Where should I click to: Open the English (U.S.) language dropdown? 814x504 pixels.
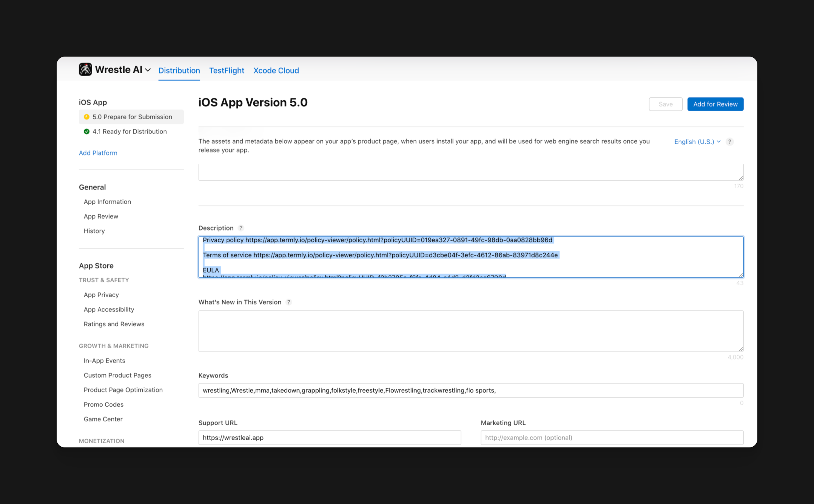click(x=697, y=142)
